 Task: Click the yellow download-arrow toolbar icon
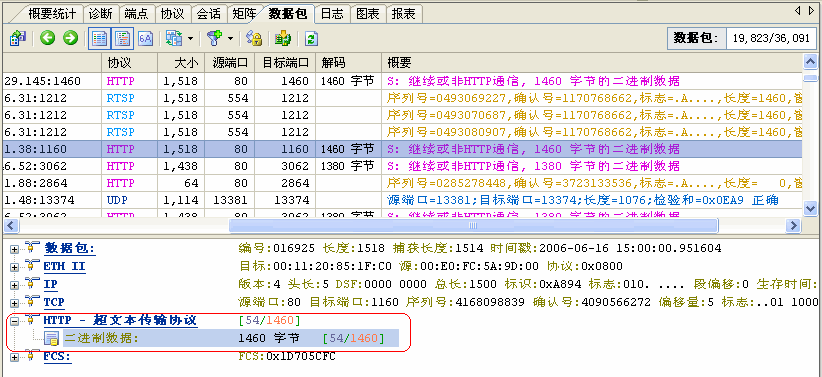point(283,38)
